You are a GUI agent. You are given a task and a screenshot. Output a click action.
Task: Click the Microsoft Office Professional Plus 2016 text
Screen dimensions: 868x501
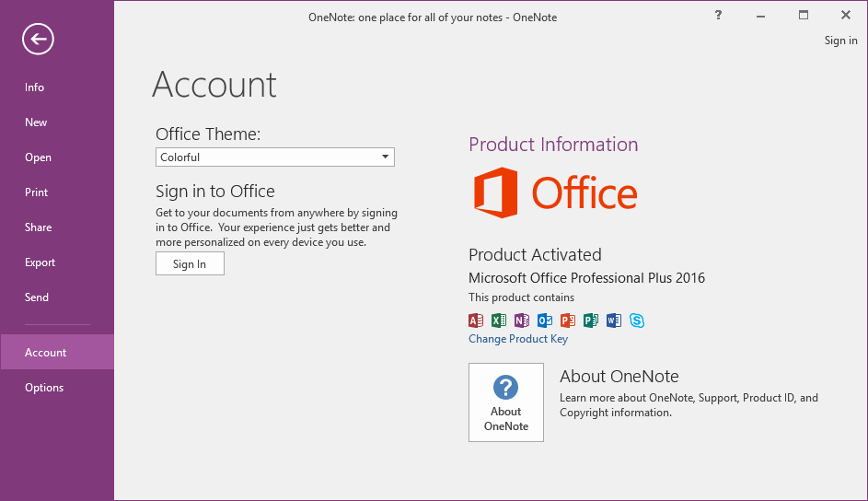[586, 278]
